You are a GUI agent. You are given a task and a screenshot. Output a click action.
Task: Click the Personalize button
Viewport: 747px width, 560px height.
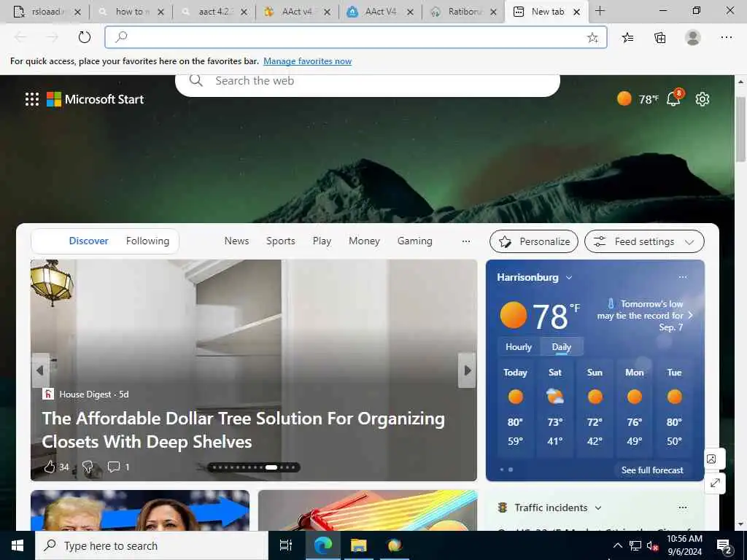click(x=533, y=241)
